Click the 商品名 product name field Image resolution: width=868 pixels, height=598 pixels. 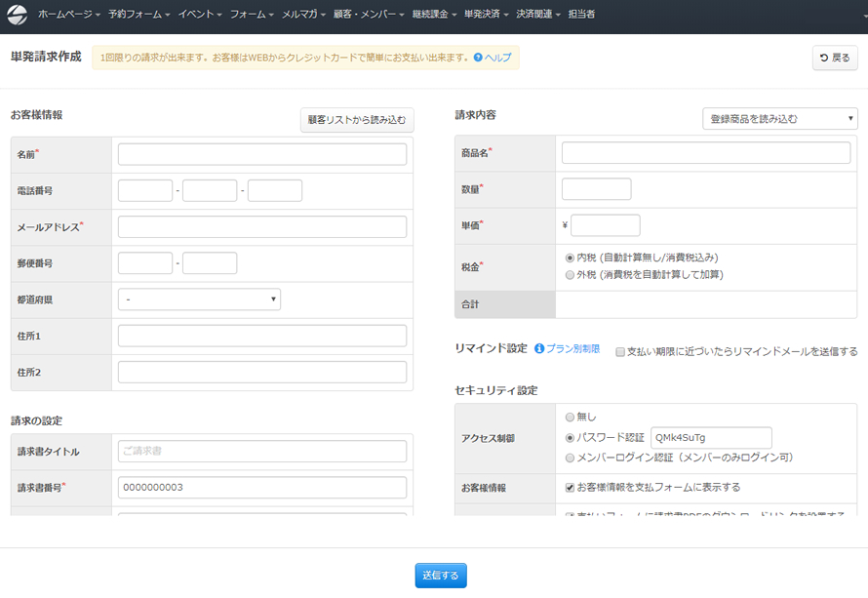click(x=705, y=153)
